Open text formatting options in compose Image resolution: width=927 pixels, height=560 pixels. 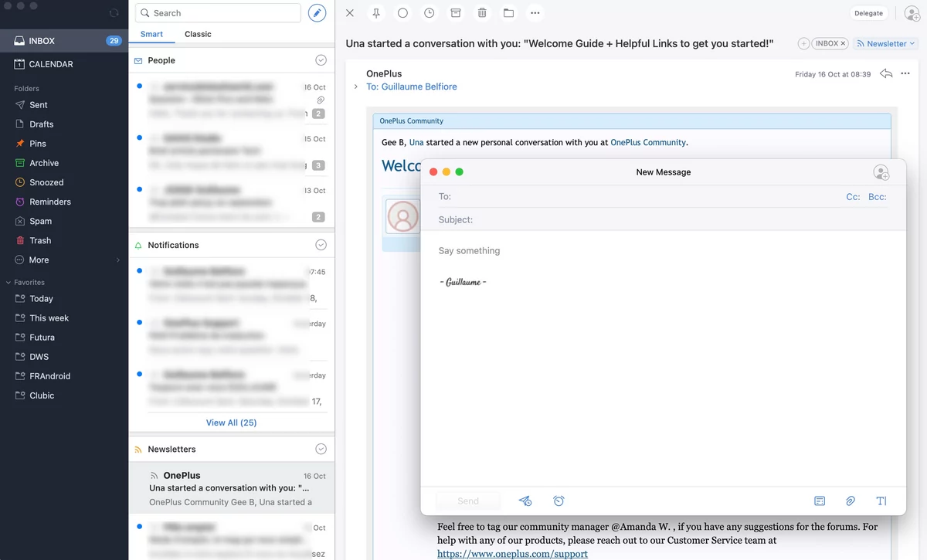click(x=881, y=501)
